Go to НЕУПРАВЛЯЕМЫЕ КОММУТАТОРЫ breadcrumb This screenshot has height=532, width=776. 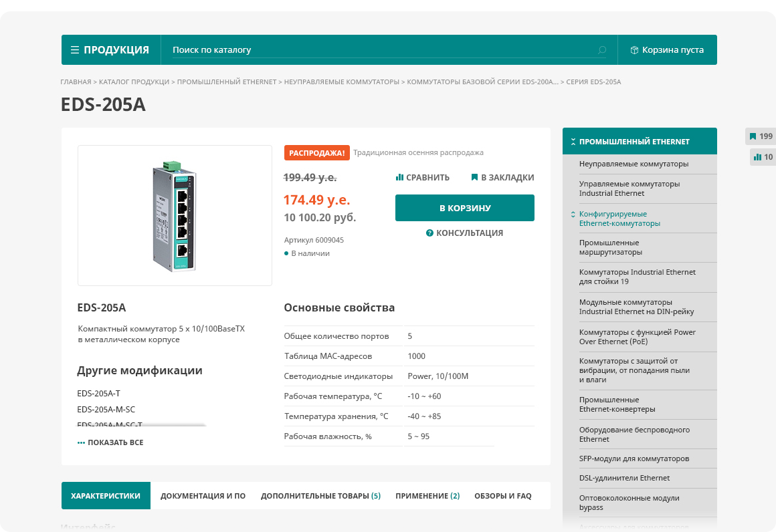[x=341, y=82]
